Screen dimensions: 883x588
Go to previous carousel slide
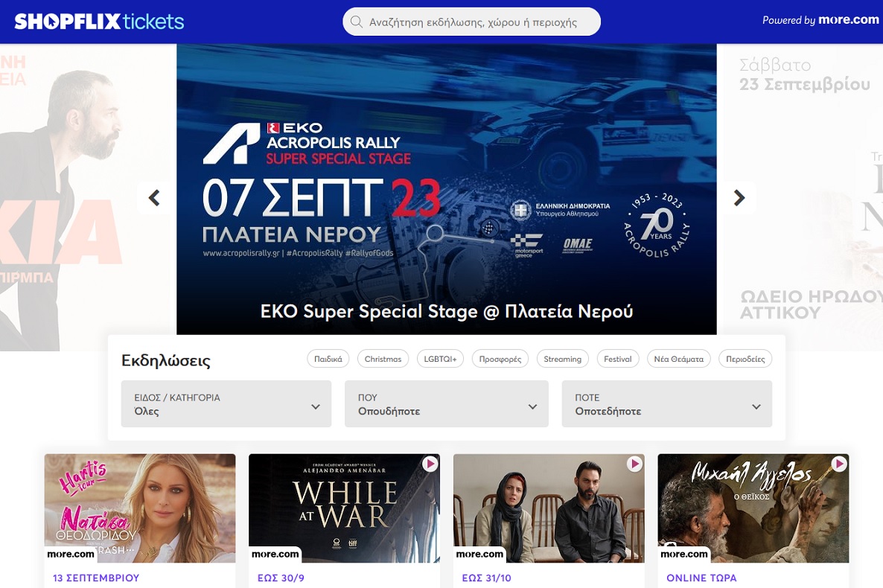pos(153,198)
